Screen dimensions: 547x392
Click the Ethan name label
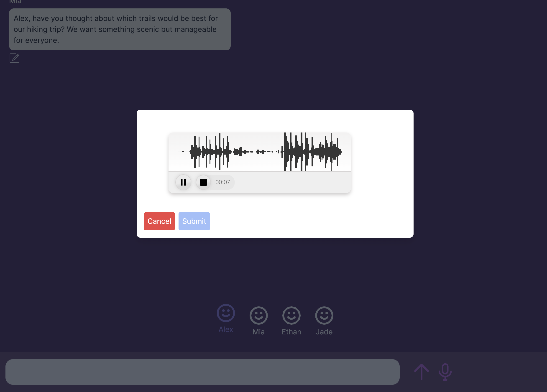[291, 332]
